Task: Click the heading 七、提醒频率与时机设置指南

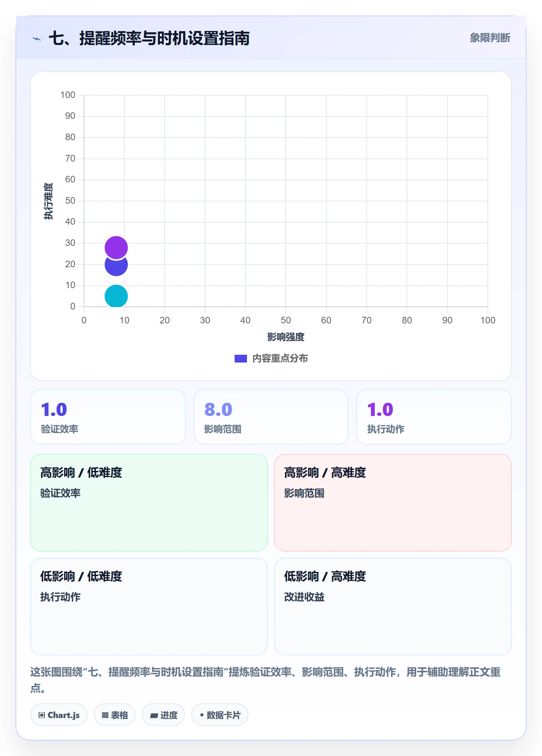Action: click(149, 38)
